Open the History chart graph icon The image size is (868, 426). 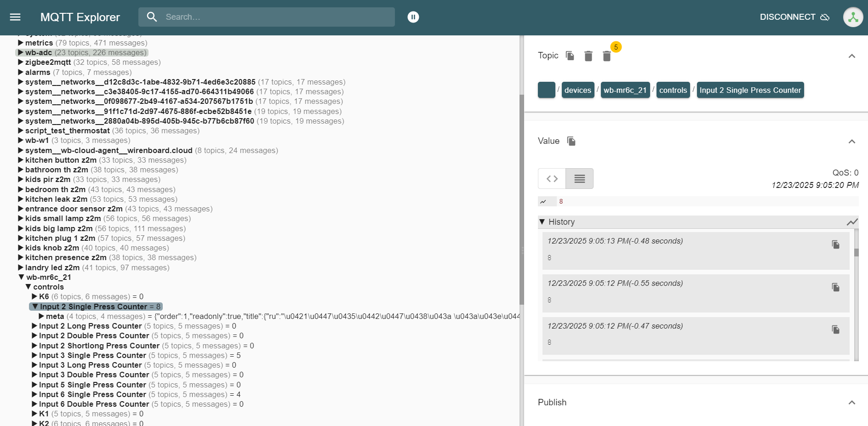852,222
